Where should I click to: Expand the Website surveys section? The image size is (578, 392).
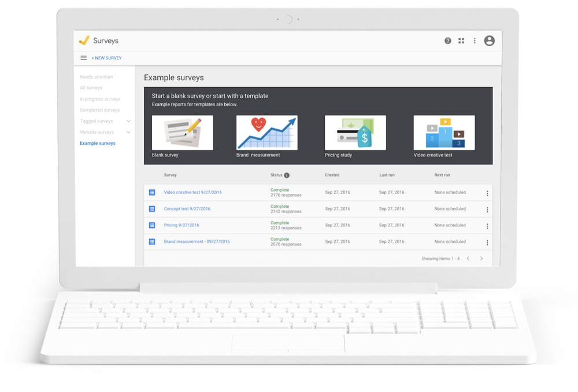pyautogui.click(x=128, y=132)
